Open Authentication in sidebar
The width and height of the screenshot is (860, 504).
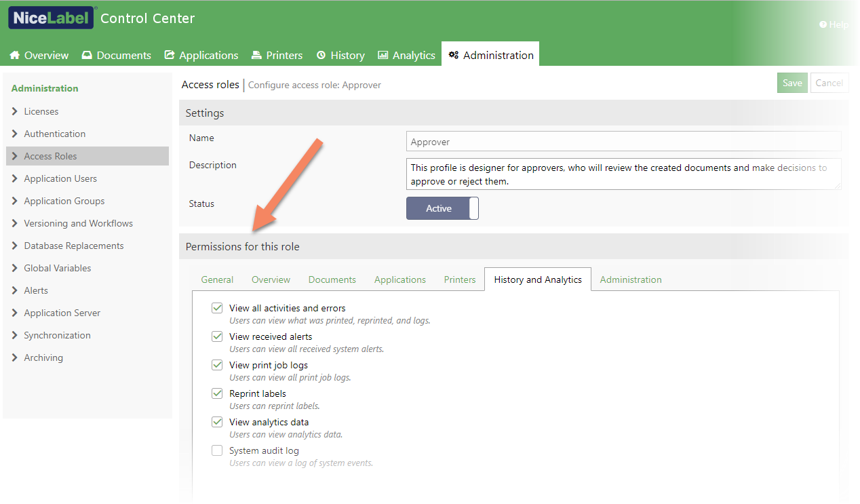click(x=55, y=134)
